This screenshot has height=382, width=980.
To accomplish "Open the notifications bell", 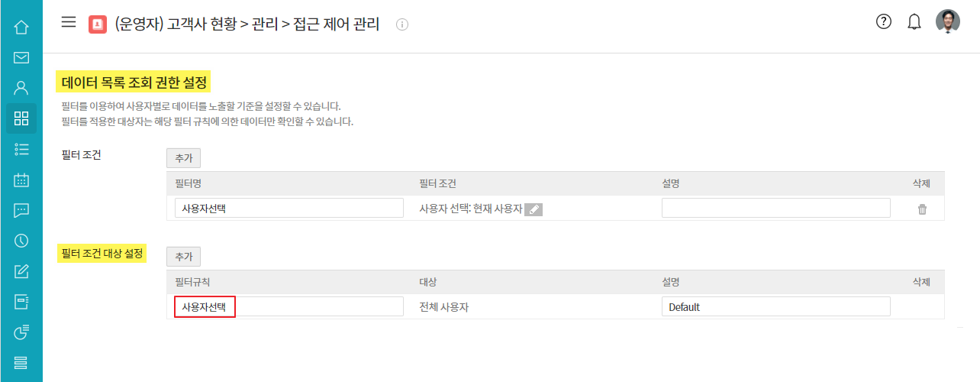I will 914,22.
